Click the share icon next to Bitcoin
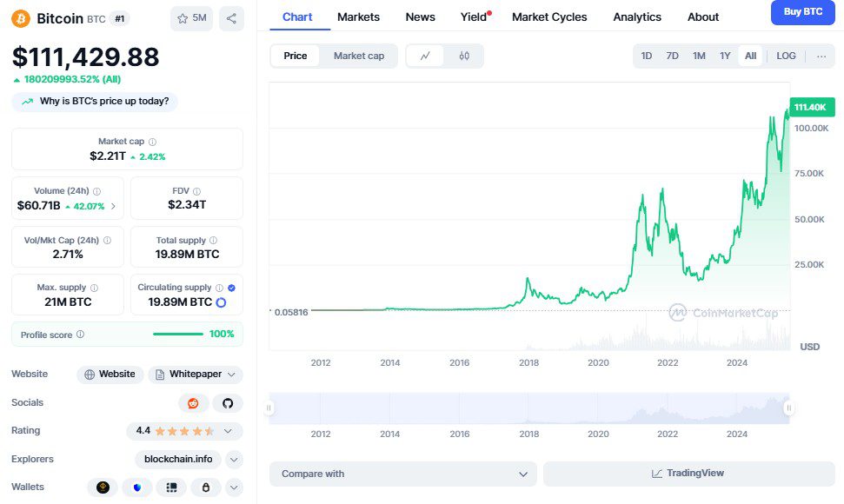The height and width of the screenshot is (504, 844). point(231,18)
